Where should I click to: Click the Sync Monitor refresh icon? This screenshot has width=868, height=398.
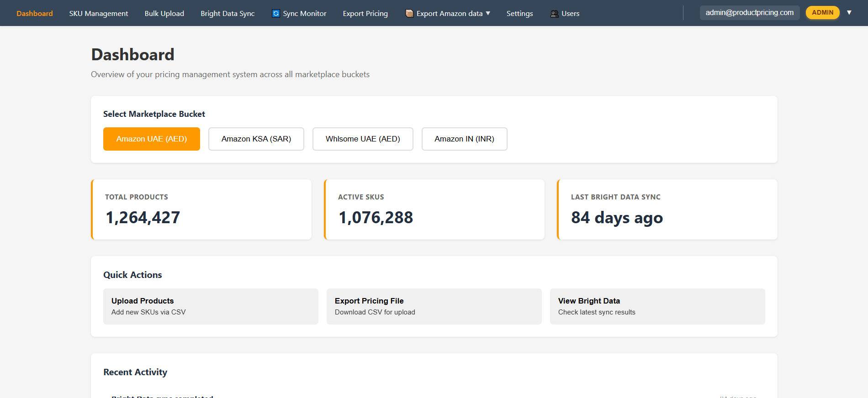click(x=276, y=14)
